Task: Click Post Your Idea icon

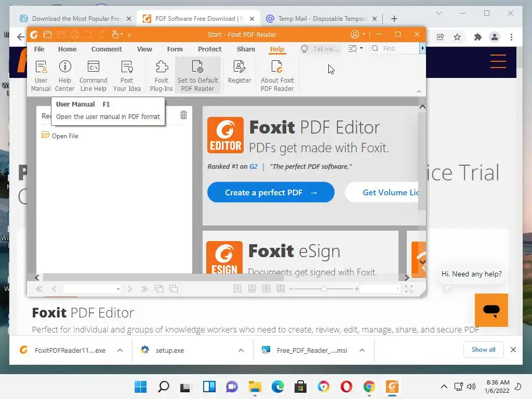Action: pos(127,75)
